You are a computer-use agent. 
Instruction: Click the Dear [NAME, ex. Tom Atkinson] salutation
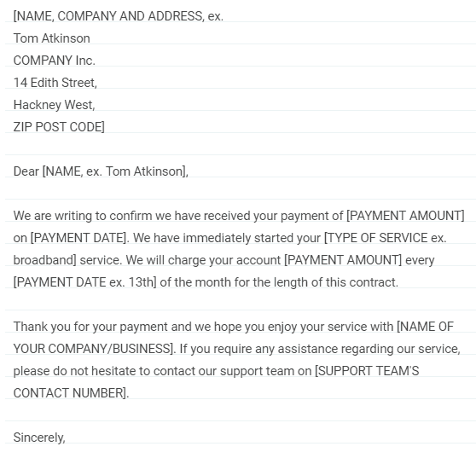coord(101,171)
